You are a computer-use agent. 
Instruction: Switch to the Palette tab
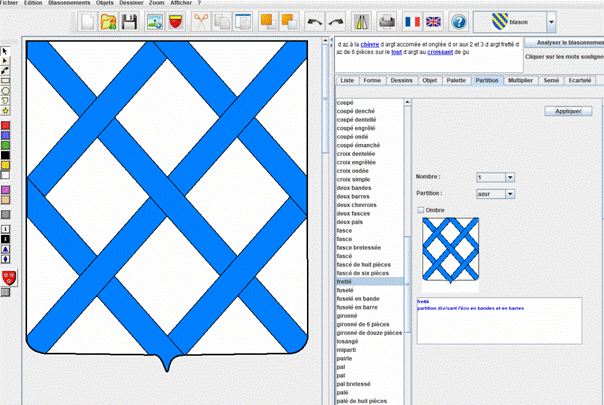click(x=456, y=78)
